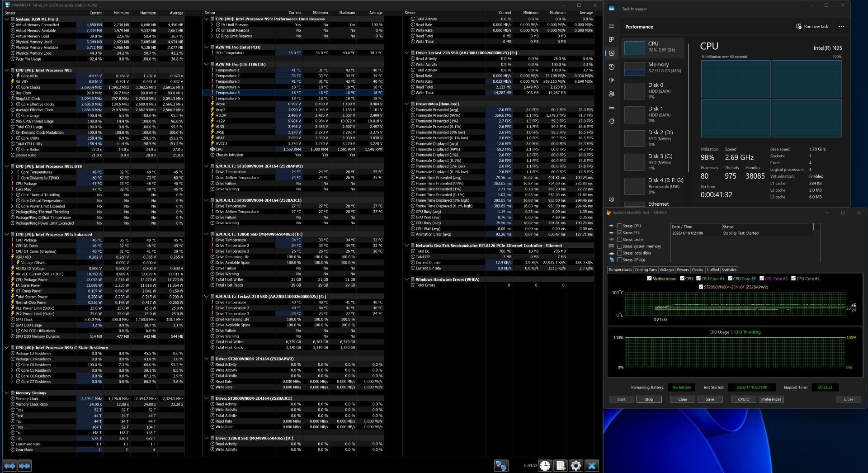Open App history in Task Manager sidebar
This screenshot has width=868, height=473.
tap(612, 67)
